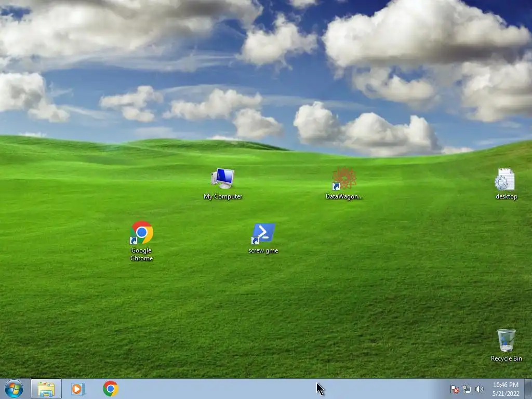Click the clock showing 10:46 PM

click(x=506, y=389)
